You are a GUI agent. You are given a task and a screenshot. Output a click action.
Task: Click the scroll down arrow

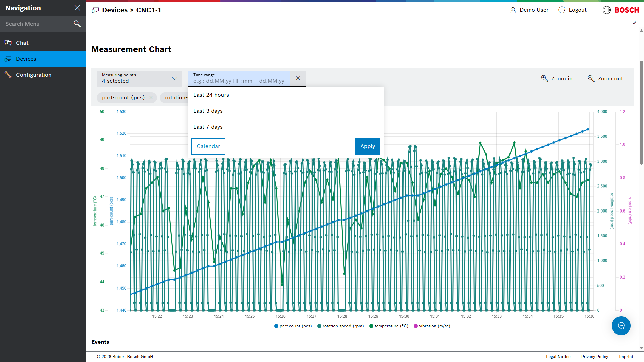641,348
